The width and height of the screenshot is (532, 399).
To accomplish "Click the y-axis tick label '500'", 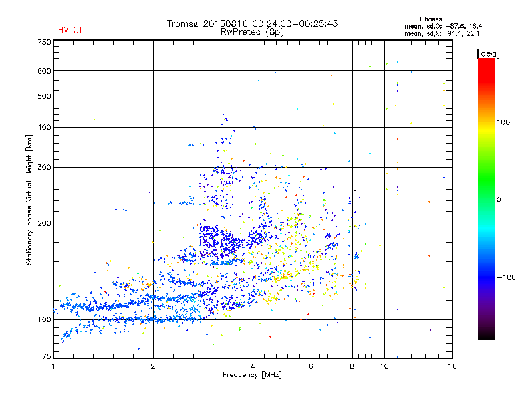I will [44, 96].
